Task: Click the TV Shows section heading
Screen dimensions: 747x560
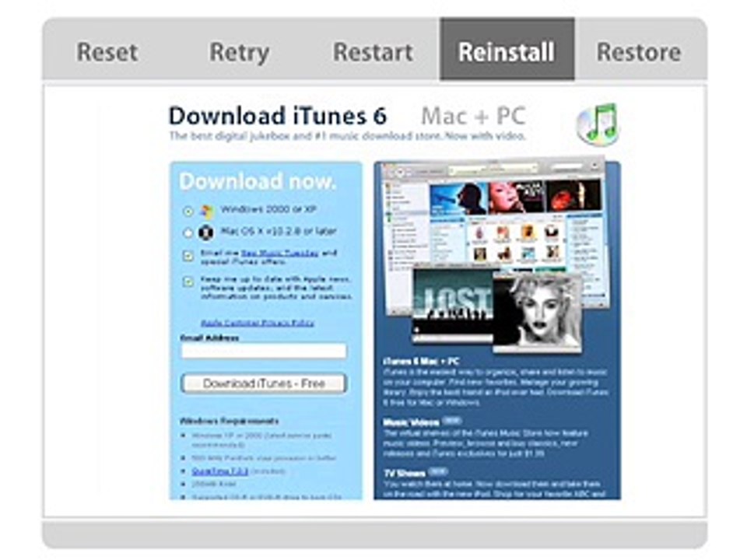Action: (405, 473)
